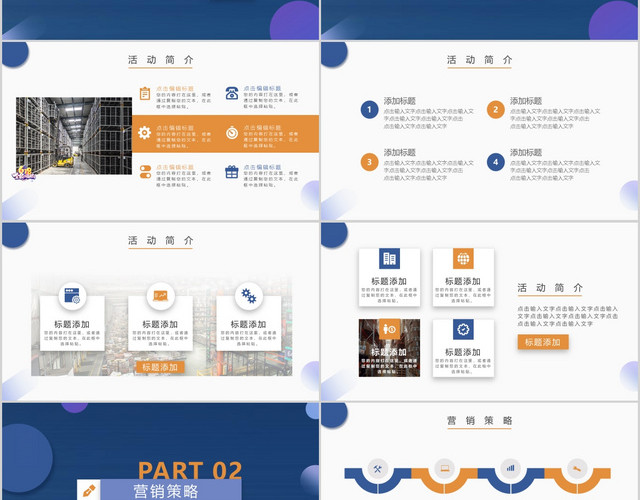Click the blue double gears icon
The height and width of the screenshot is (500, 640).
[249, 296]
